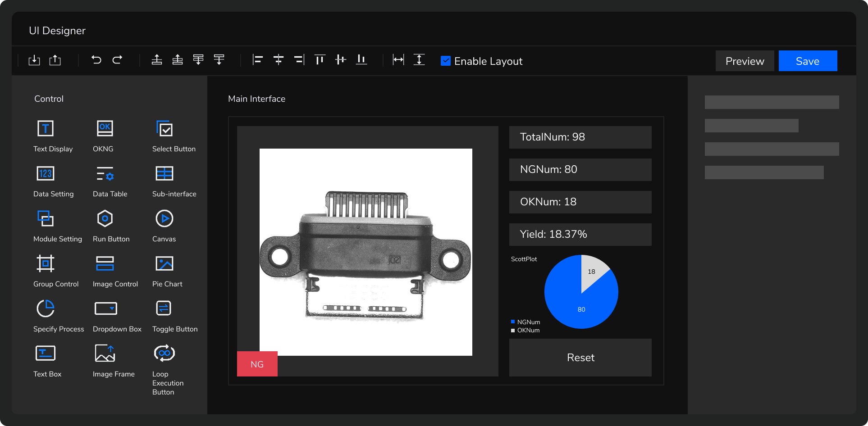This screenshot has width=868, height=426.
Task: Choose the Data Table control
Action: 105,174
